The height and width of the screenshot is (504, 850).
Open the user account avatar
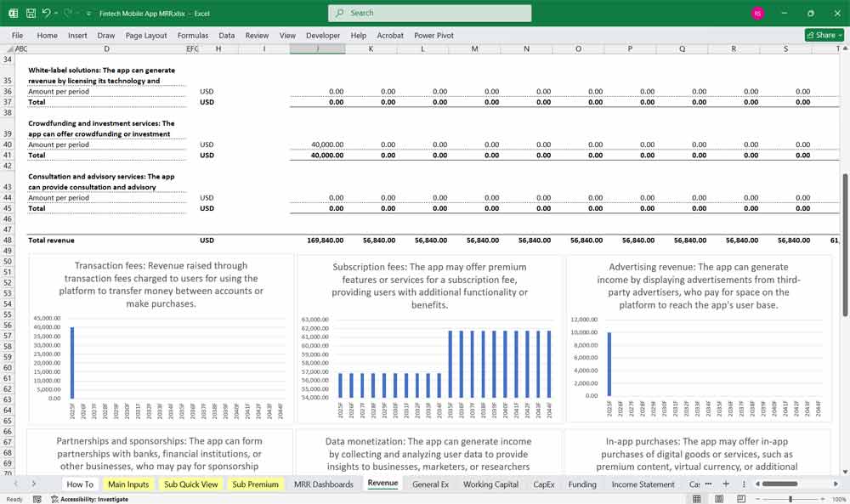[x=757, y=14]
